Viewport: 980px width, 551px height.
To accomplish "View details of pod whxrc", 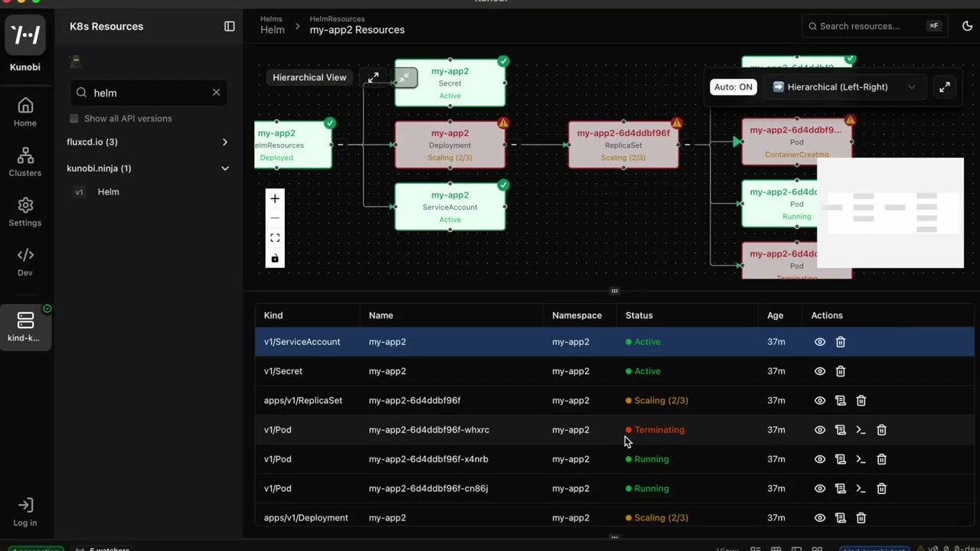I will [820, 430].
